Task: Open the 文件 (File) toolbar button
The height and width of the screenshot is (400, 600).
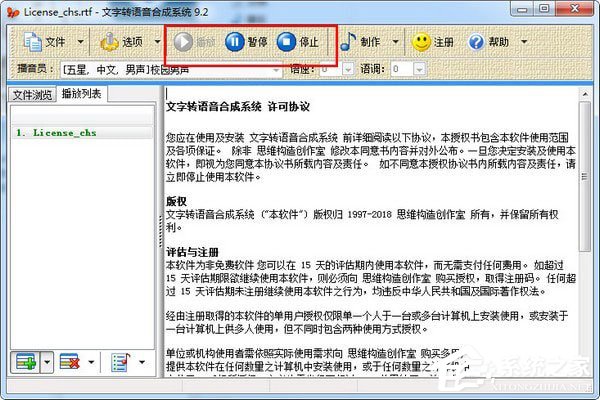Action: point(44,42)
